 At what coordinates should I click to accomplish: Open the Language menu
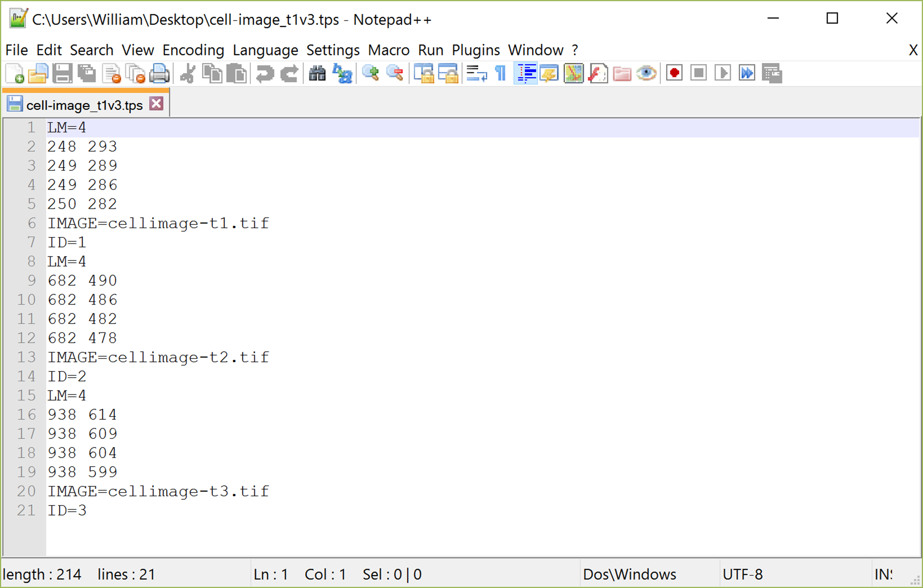[x=265, y=50]
